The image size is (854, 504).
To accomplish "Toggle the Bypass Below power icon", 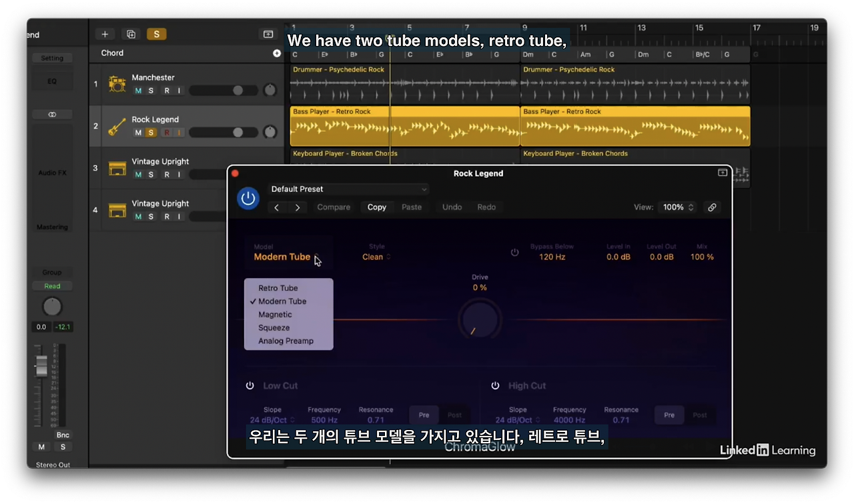I will click(514, 253).
